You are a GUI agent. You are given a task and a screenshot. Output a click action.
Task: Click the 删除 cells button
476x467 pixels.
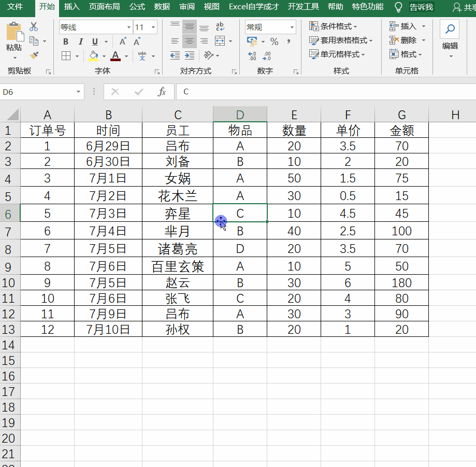[404, 40]
